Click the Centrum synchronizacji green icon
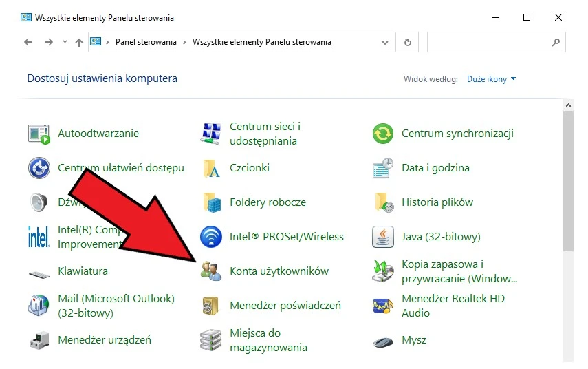 [x=382, y=134]
